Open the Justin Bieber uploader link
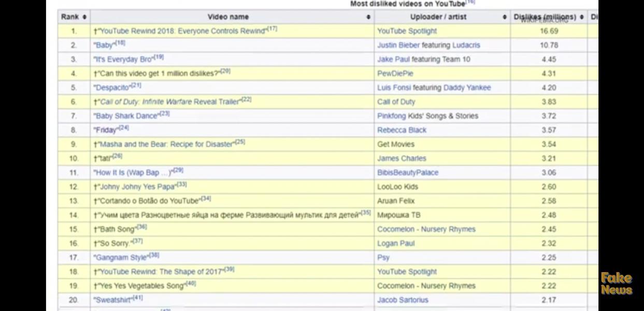The height and width of the screenshot is (311, 644). point(398,45)
